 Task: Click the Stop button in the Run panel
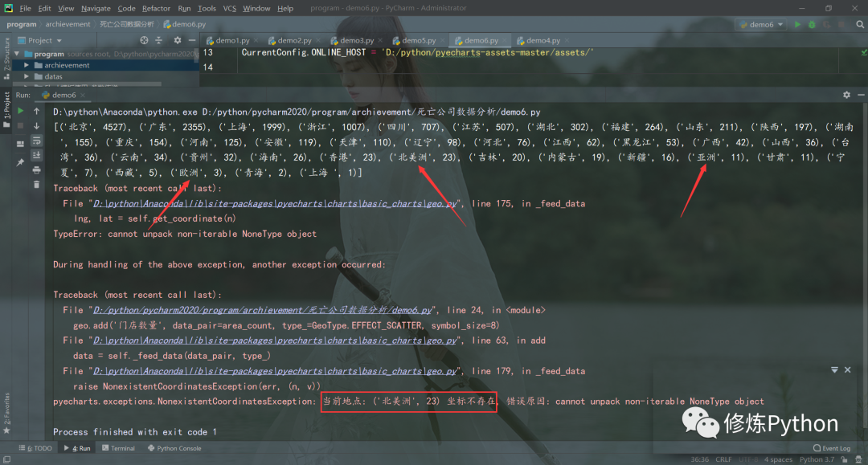(20, 126)
